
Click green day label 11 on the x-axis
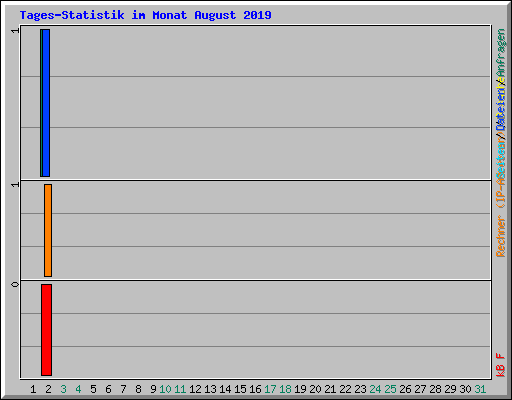[x=180, y=389]
